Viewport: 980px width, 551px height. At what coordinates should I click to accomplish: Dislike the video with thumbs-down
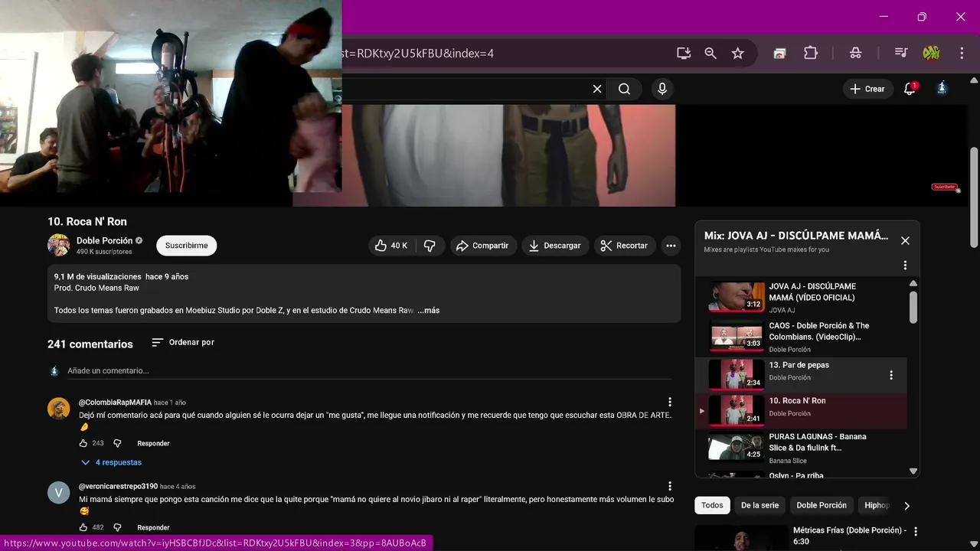coord(430,246)
